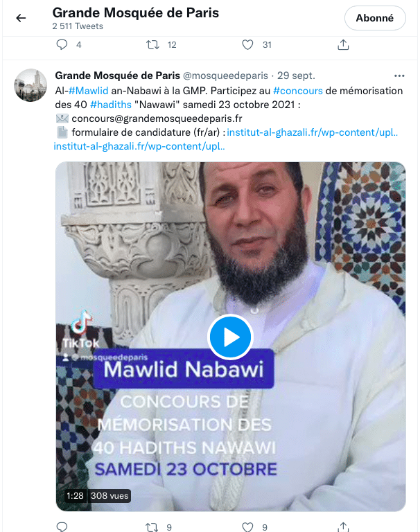Screen dimensions: 420x532
Task: Open the first institut-al-ghazali.fr link
Action: pos(313,132)
